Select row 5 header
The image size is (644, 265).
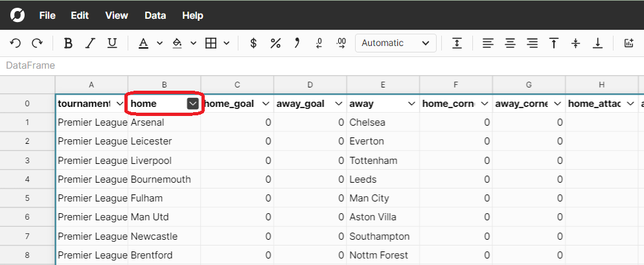point(27,198)
